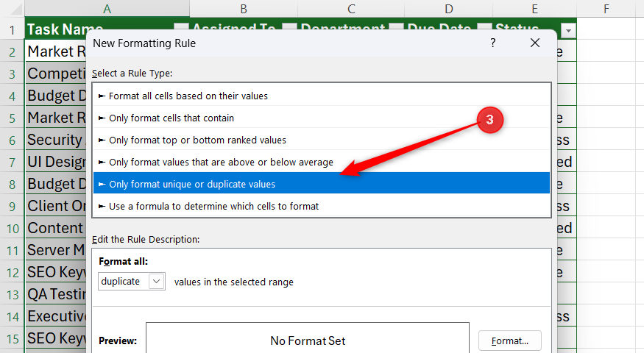Viewport: 644px width, 353px height.
Task: Select the row 12 header
Action: click(x=13, y=273)
